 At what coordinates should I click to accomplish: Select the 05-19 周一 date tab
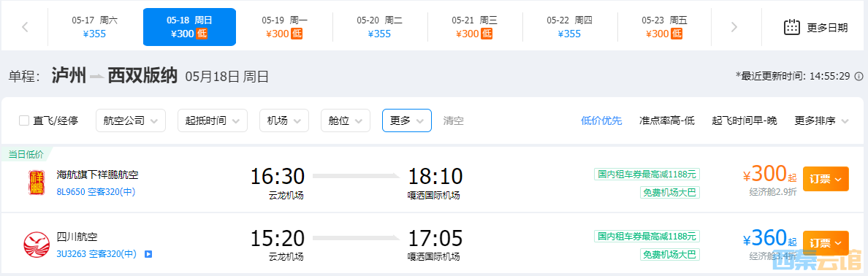[284, 27]
